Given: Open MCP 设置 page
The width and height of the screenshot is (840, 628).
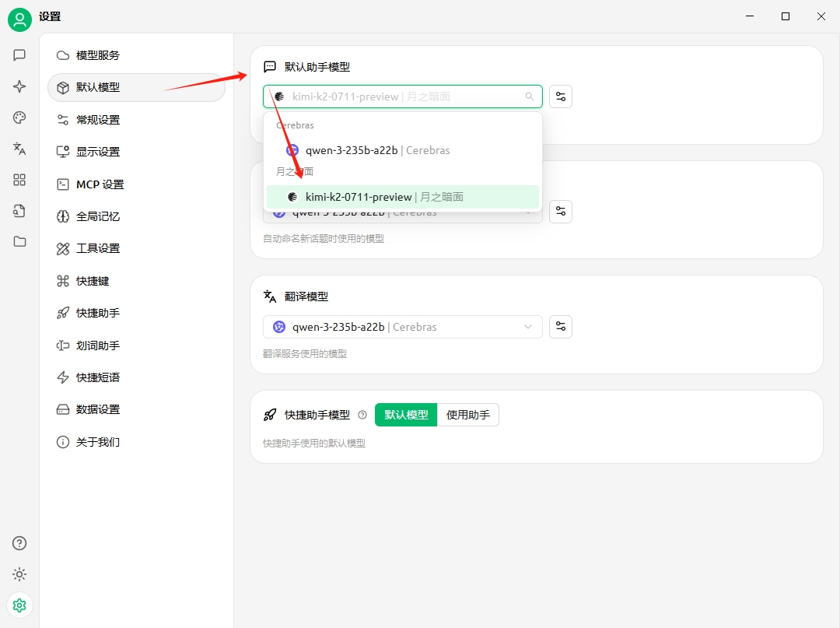Looking at the screenshot, I should coord(137,184).
